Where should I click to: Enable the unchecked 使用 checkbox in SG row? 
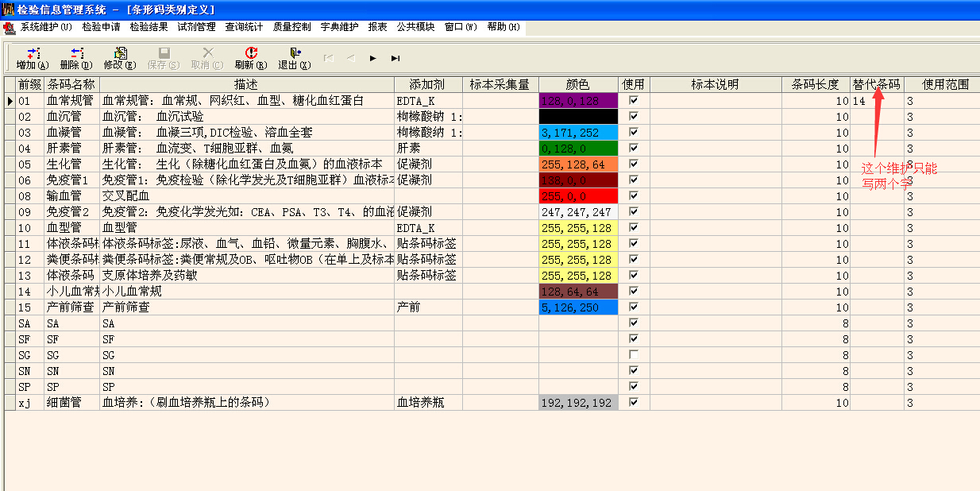click(634, 355)
